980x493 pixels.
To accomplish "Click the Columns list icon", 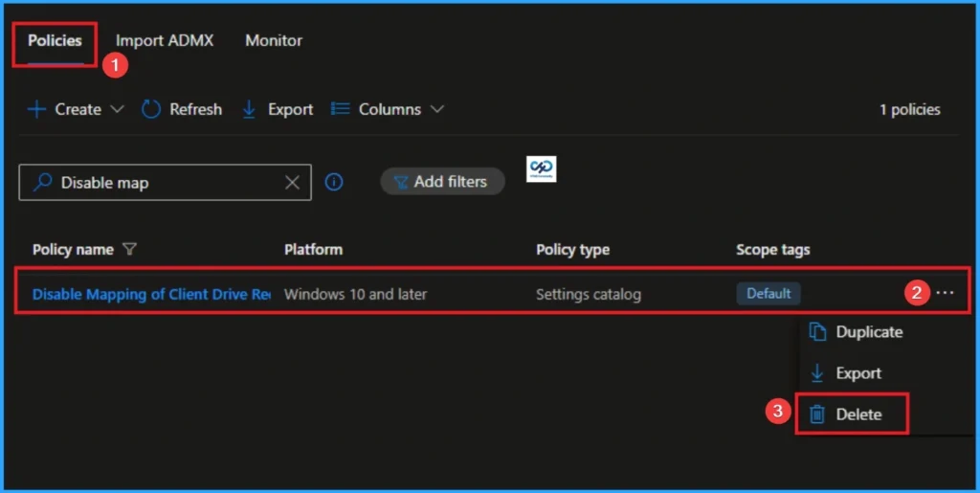I will coord(340,109).
